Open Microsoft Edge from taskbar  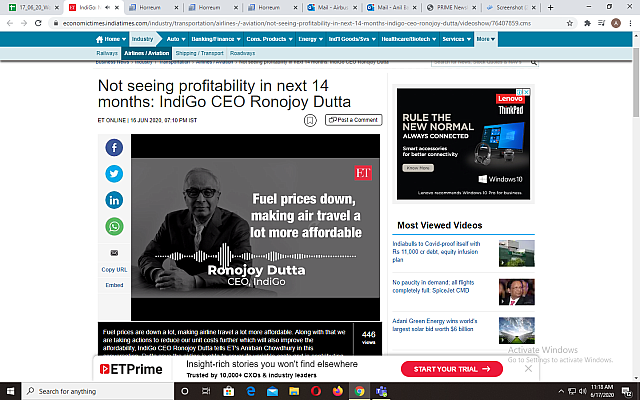click(251, 391)
